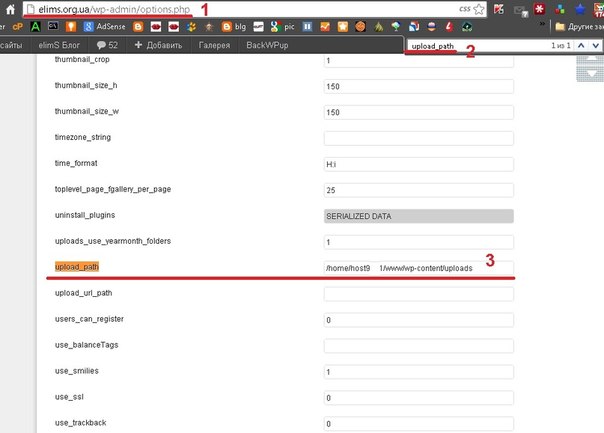
Task: Click the uninstall_plugins label
Action: (85, 215)
